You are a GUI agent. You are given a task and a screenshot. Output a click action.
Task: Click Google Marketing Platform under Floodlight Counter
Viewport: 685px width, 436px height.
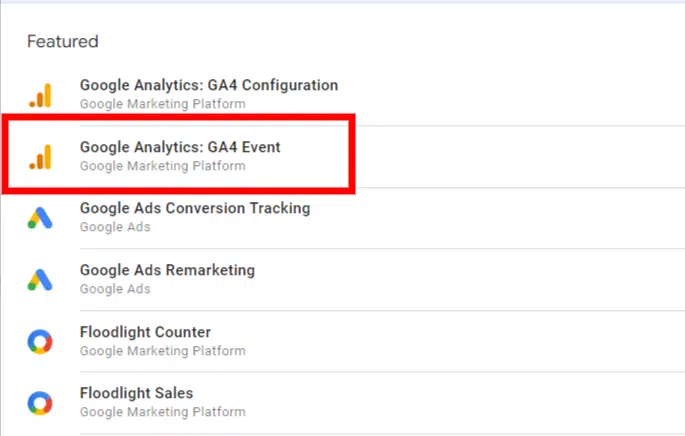coord(162,351)
